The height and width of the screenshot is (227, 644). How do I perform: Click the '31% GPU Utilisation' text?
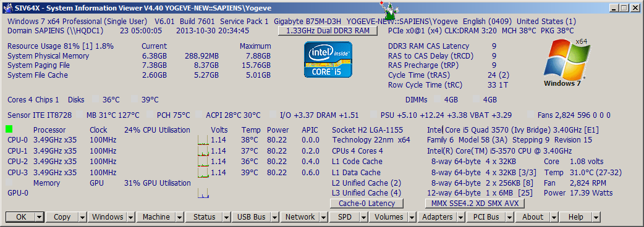(158, 183)
